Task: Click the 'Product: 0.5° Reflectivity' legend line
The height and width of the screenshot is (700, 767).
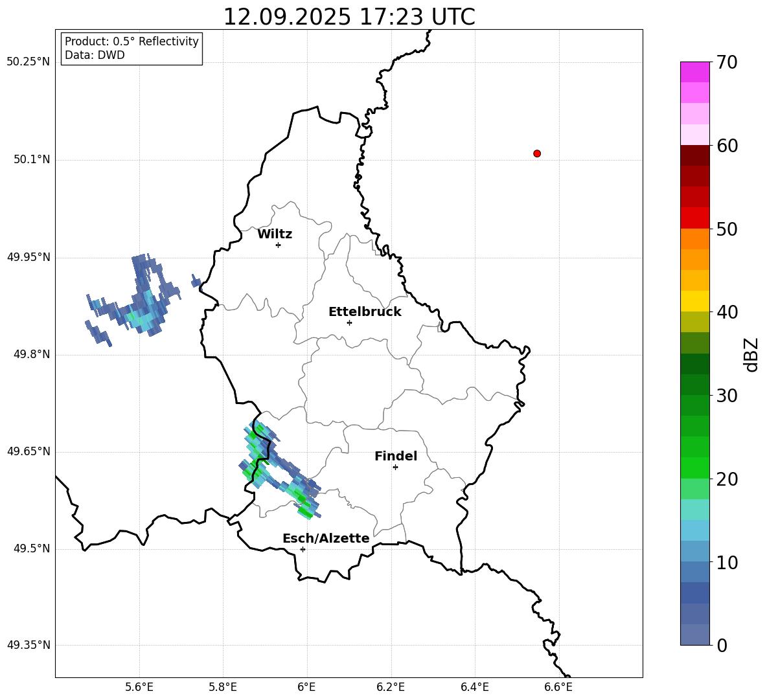Action: click(x=132, y=41)
